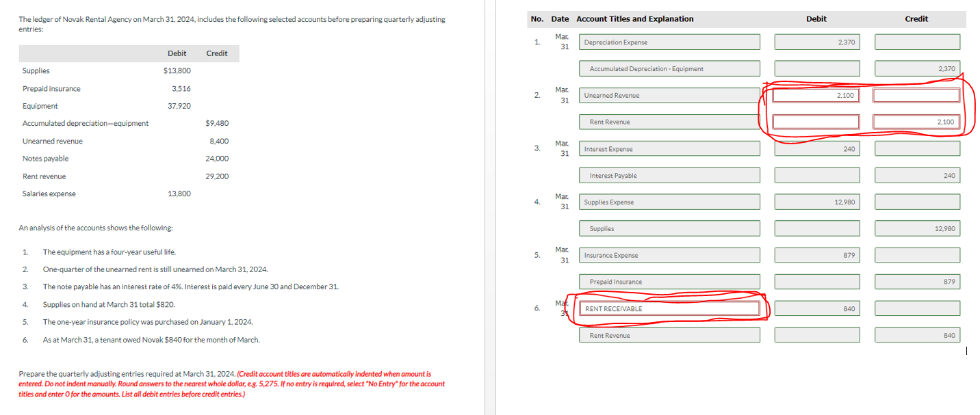
Task: Click the 'Equipment' row label in the ledger
Action: (x=40, y=106)
